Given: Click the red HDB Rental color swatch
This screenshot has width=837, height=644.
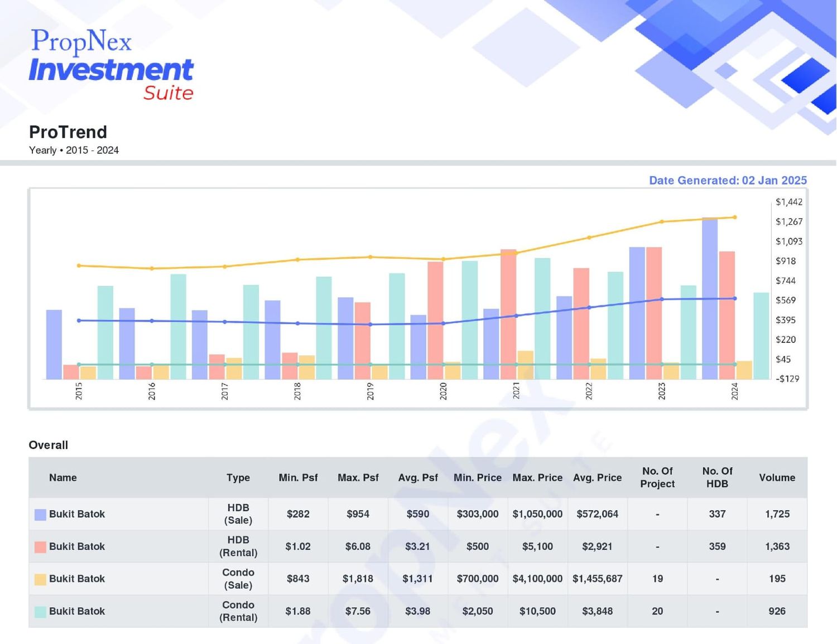Looking at the screenshot, I should pyautogui.click(x=40, y=547).
